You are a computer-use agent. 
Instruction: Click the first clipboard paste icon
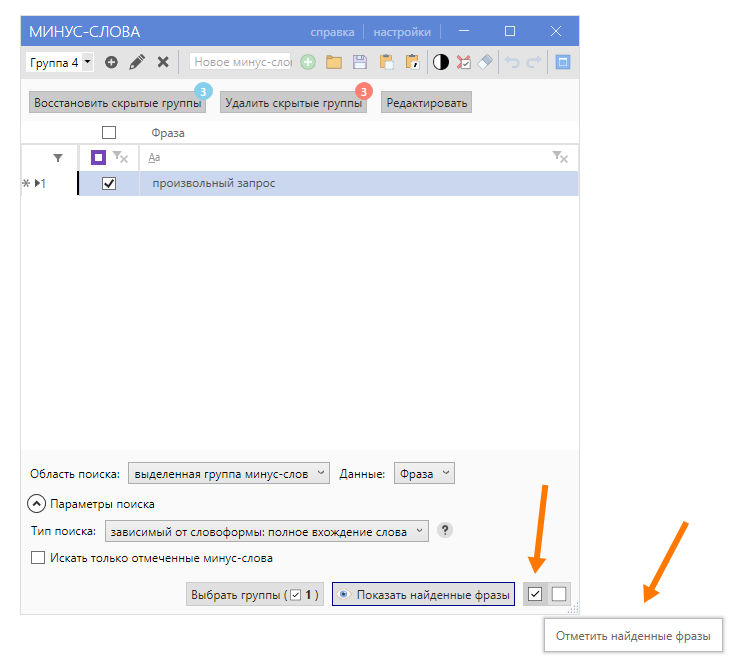tap(386, 62)
